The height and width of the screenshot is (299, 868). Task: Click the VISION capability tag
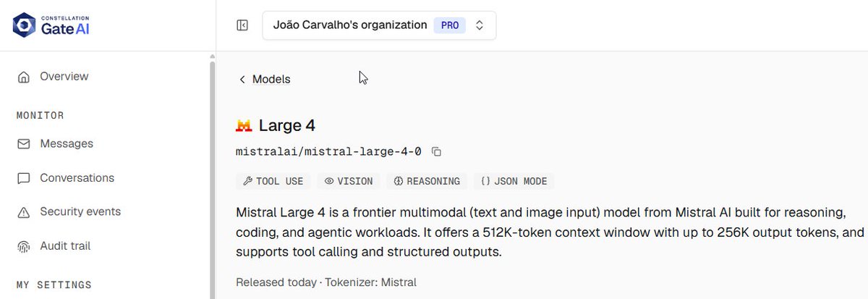pyautogui.click(x=349, y=181)
